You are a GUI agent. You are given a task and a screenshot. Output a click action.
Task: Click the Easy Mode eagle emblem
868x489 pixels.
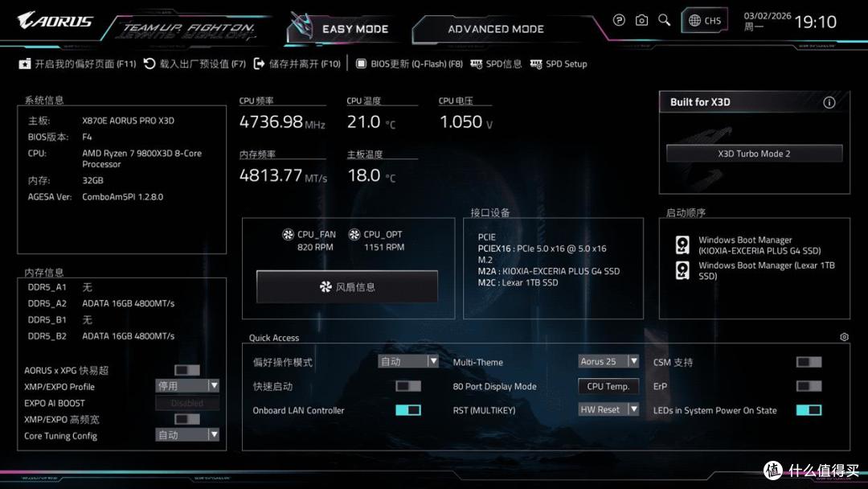[x=301, y=26]
